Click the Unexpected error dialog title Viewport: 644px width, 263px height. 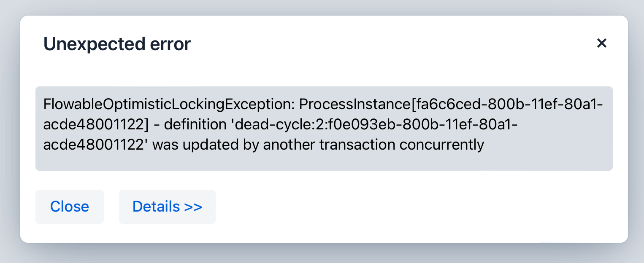[117, 43]
